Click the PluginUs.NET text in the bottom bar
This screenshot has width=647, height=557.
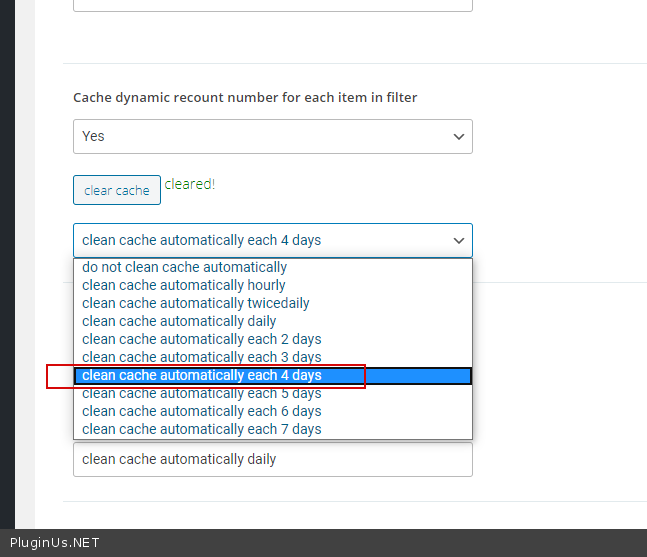(55, 543)
